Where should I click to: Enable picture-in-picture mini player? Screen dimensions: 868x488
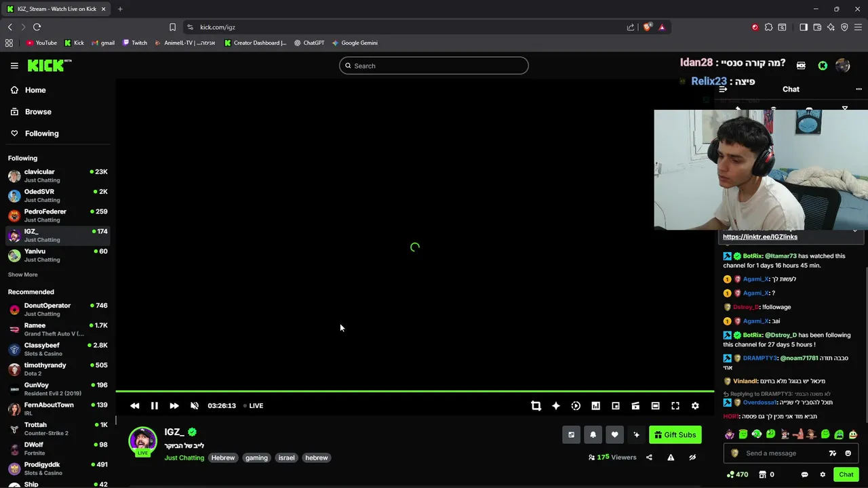[x=616, y=405]
